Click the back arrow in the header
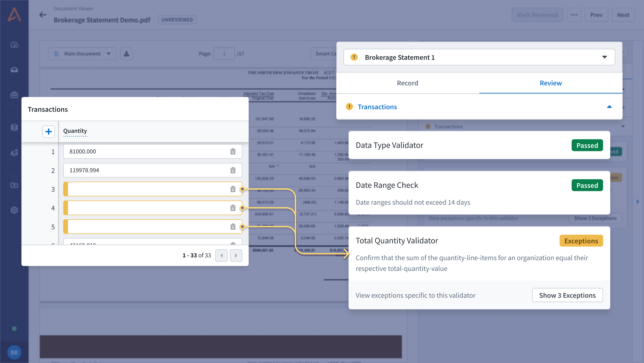 (x=43, y=15)
